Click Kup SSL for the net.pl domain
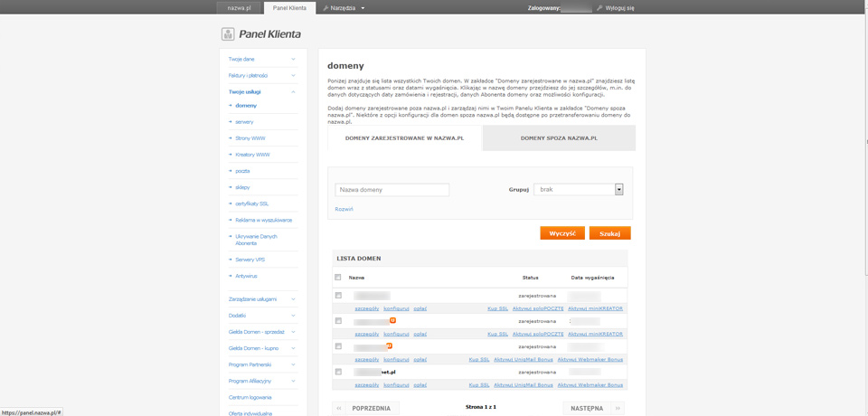Screen dimensions: 868x416 click(x=479, y=385)
